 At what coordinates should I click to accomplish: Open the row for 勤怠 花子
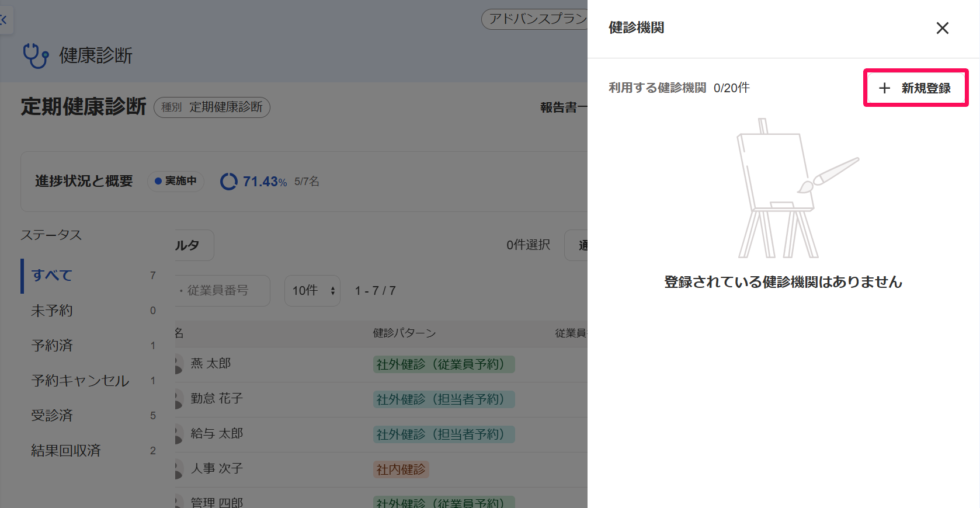coord(381,399)
